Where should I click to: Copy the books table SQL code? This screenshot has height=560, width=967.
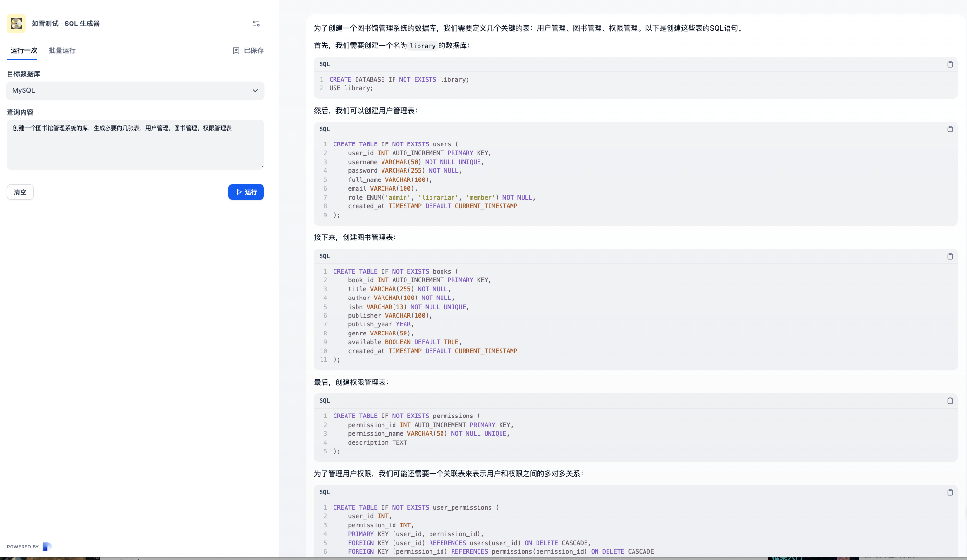[950, 256]
